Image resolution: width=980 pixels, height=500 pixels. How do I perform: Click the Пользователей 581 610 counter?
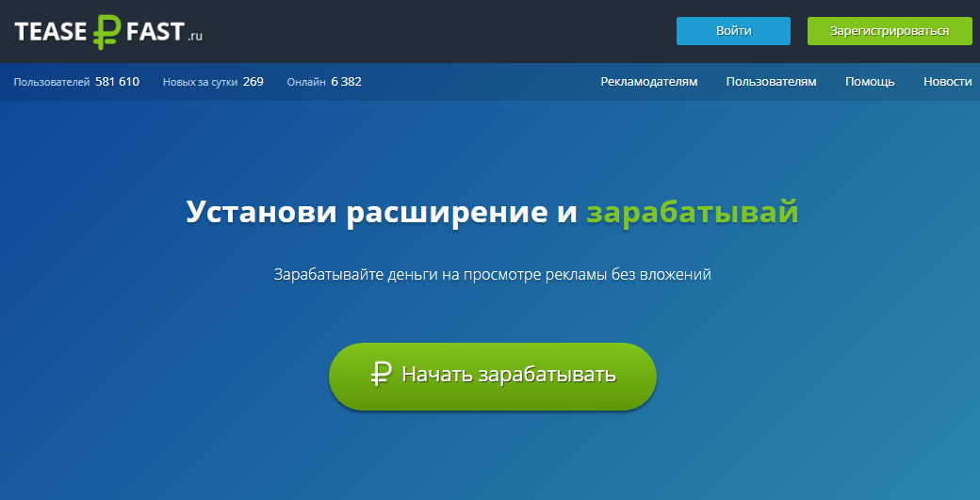(x=76, y=82)
